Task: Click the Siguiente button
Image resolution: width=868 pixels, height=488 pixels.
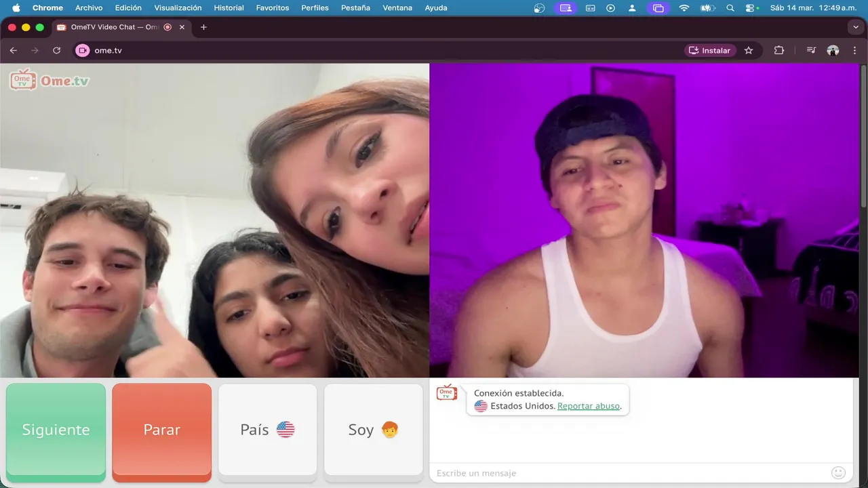Action: 56,432
